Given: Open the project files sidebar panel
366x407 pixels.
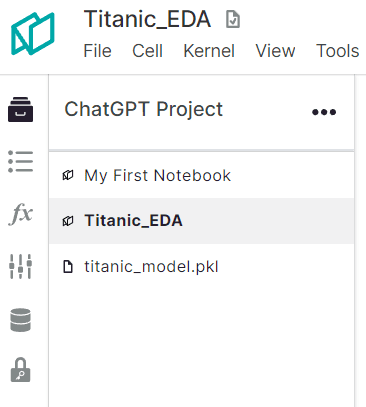Looking at the screenshot, I should click(20, 109).
